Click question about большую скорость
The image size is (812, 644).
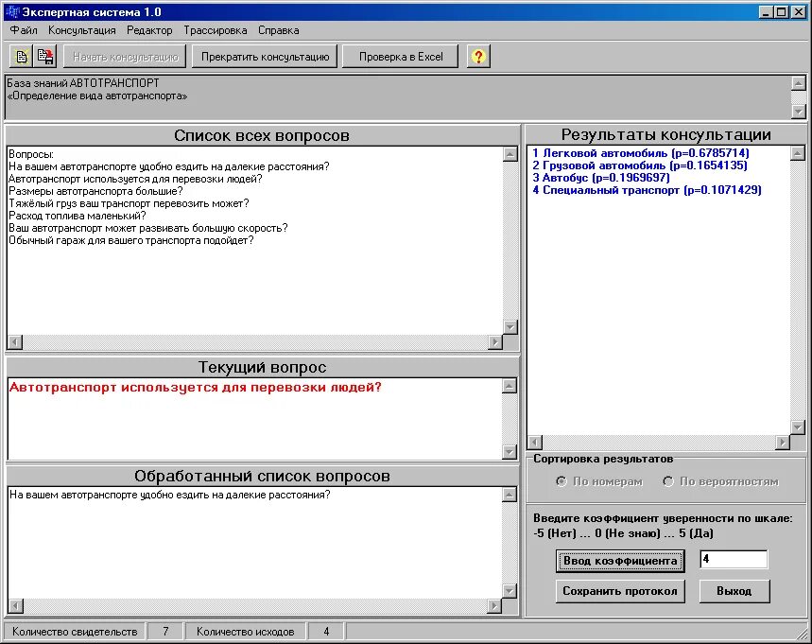tap(147, 228)
